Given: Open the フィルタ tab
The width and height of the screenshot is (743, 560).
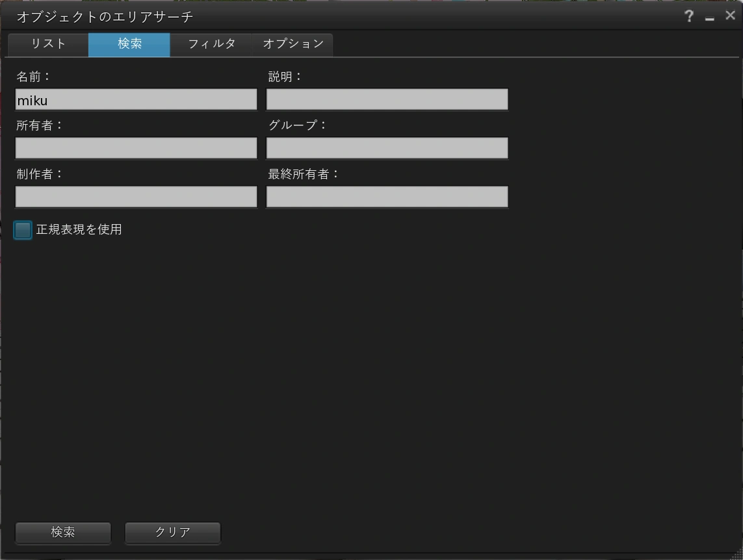Looking at the screenshot, I should coord(211,44).
